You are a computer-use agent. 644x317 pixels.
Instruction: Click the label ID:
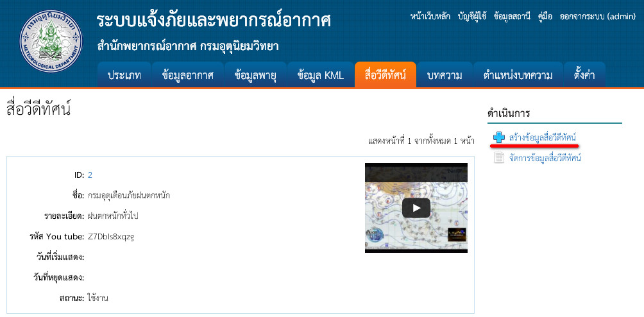click(x=80, y=175)
